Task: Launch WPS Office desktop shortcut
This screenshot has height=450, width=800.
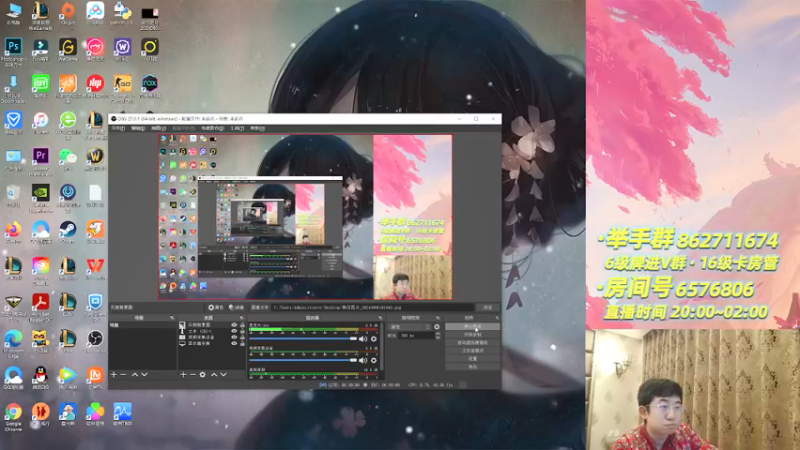Action: coord(95,266)
